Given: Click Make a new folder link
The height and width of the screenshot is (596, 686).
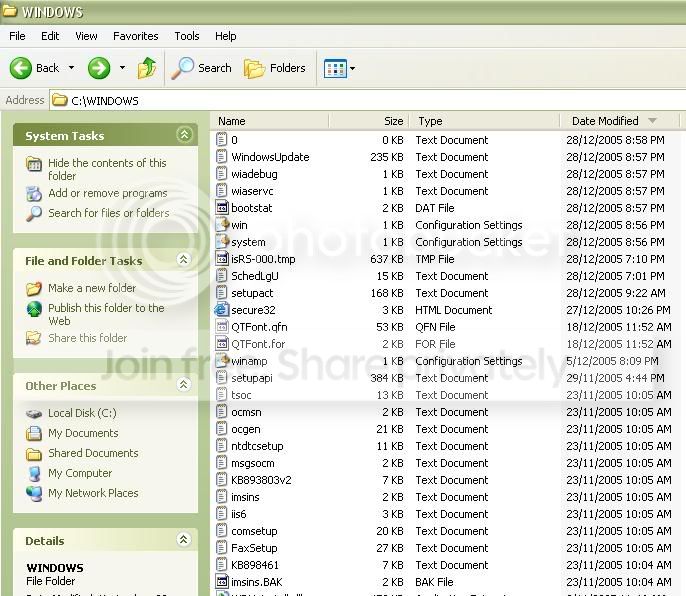Looking at the screenshot, I should coord(92,288).
